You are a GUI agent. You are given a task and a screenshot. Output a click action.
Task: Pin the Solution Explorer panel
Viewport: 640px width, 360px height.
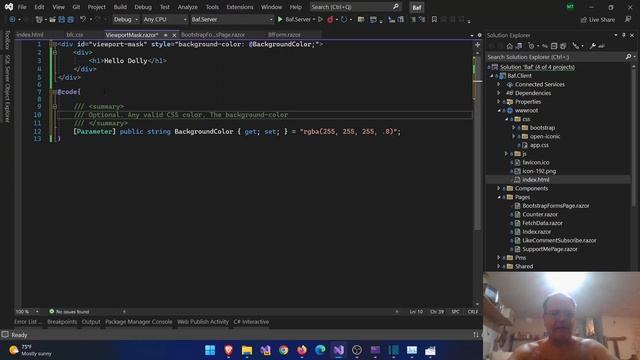[624, 36]
